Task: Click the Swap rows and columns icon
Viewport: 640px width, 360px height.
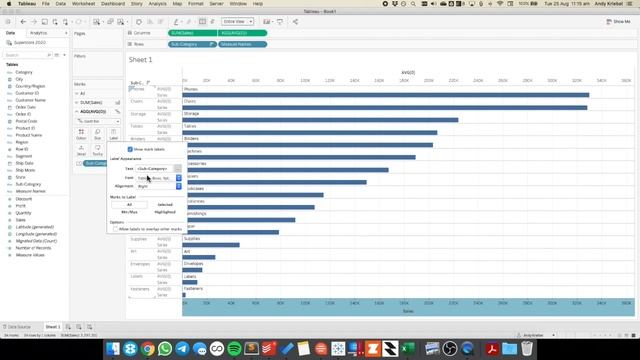Action: tap(139, 22)
